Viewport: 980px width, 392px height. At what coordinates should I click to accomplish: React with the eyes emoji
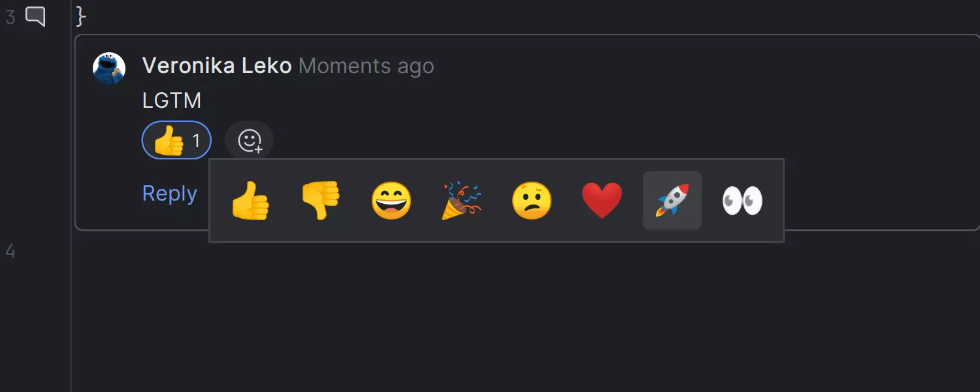click(742, 201)
